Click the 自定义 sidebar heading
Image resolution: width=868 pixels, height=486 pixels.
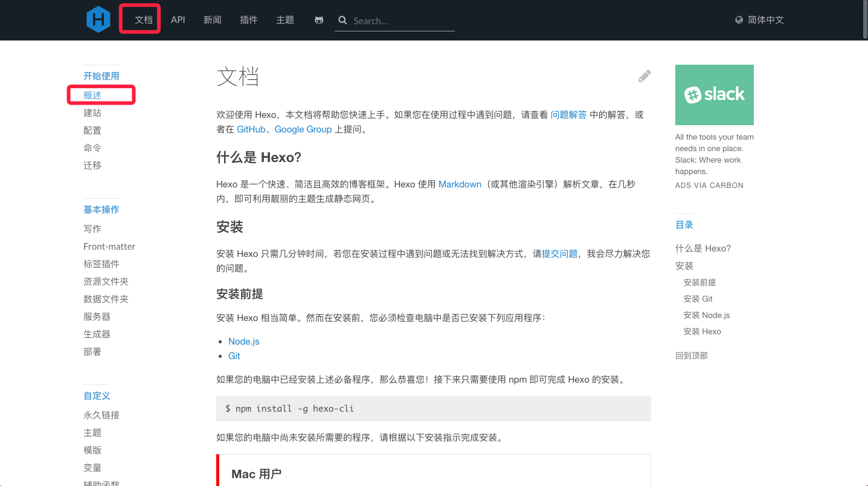[x=97, y=395]
